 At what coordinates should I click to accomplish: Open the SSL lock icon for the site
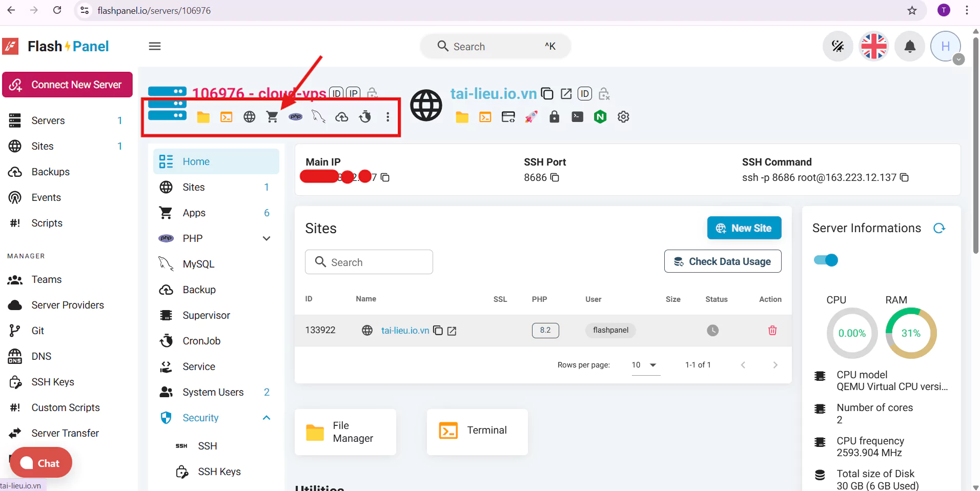tap(554, 117)
